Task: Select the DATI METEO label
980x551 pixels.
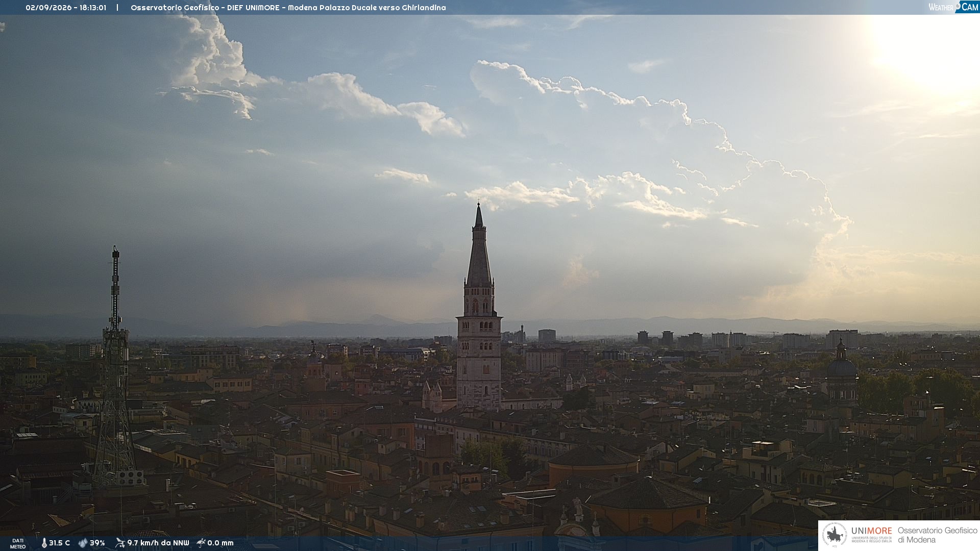Action: click(x=18, y=543)
